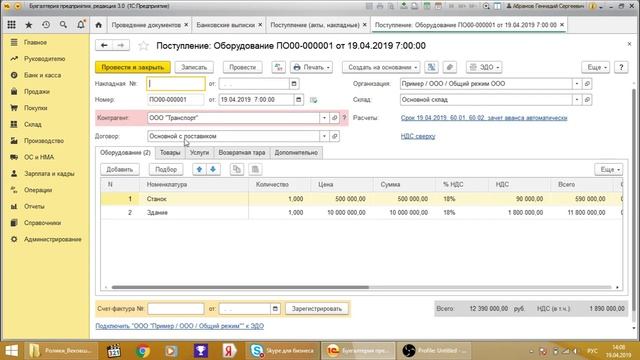Screen dimensions: 640x360
Task: Navigate back with left arrow button
Action: coord(104,45)
